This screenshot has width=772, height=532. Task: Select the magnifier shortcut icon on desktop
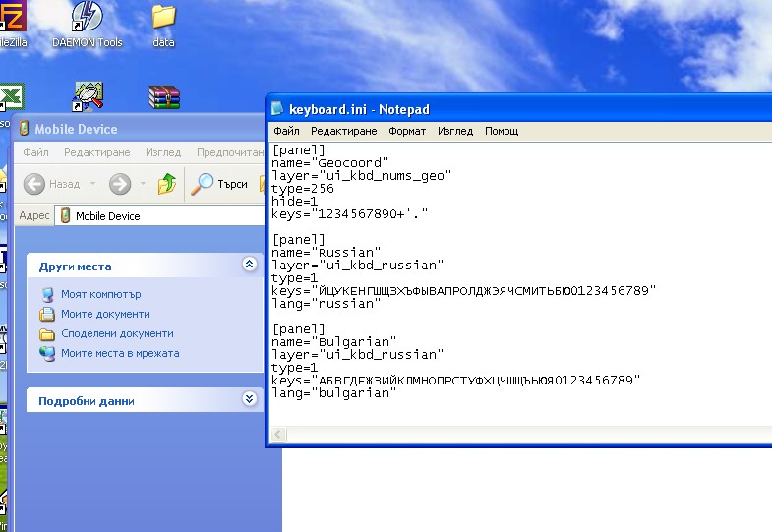[x=89, y=96]
